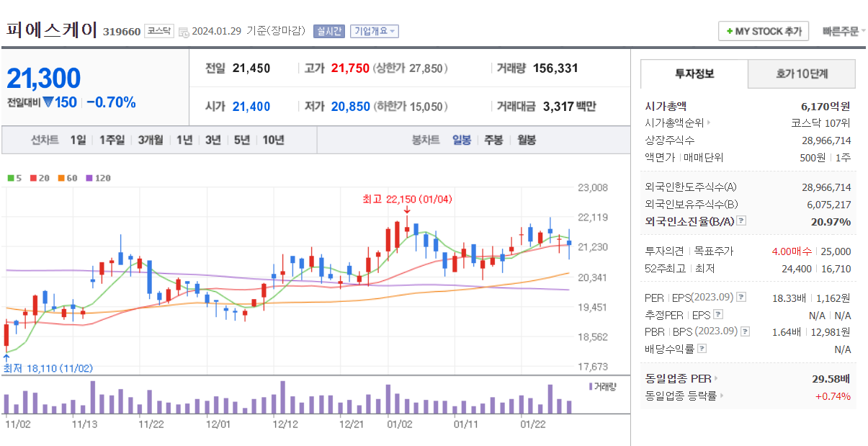The width and height of the screenshot is (868, 446).
Task: Click the 전일 value 21,450
Action: point(251,68)
